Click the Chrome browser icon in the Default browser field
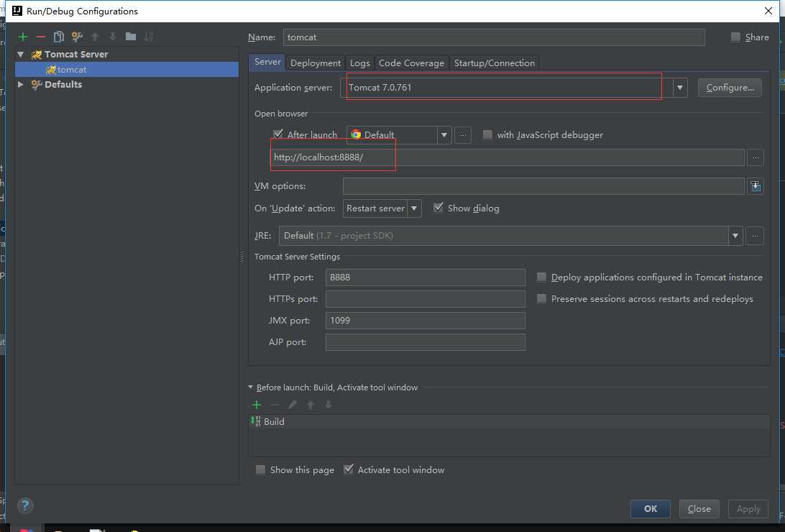This screenshot has width=785, height=532. point(356,134)
